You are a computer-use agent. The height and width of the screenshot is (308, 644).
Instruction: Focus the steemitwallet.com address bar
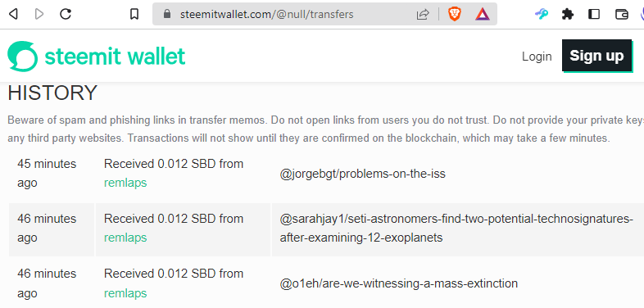coord(267,15)
